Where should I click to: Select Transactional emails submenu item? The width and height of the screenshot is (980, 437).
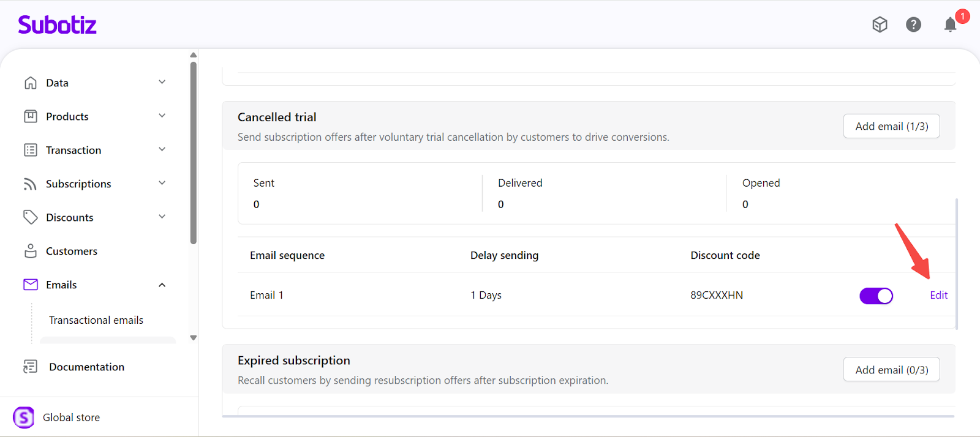pos(96,320)
